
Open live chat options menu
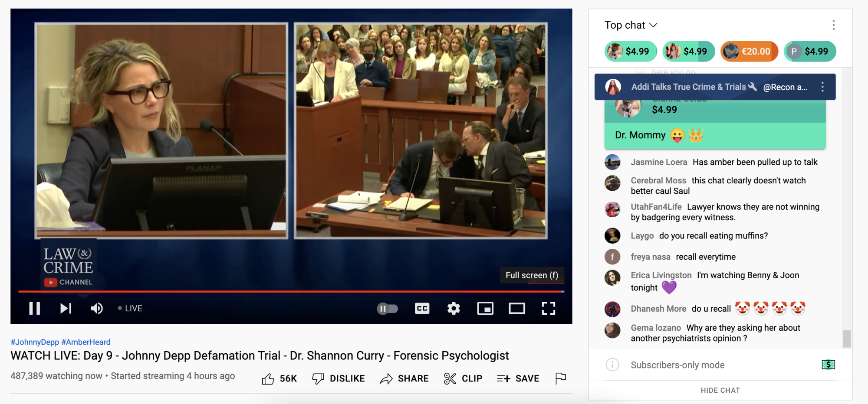(x=833, y=25)
